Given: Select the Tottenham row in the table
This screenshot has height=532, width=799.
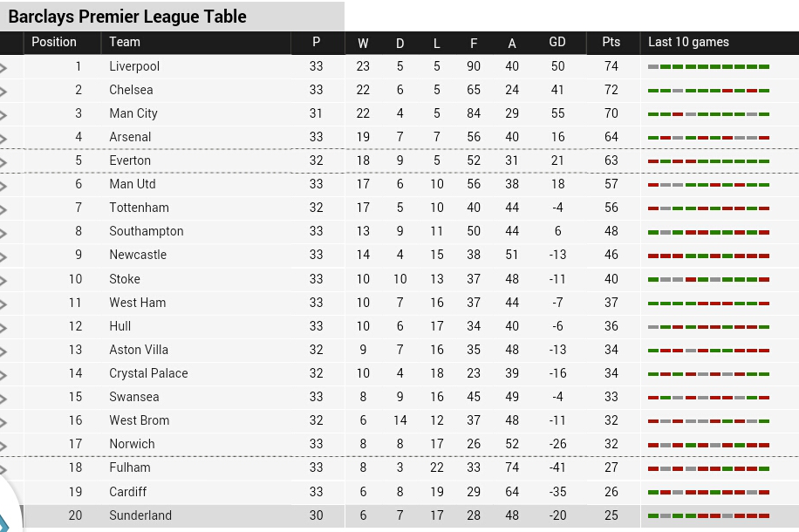Looking at the screenshot, I should 399,208.
